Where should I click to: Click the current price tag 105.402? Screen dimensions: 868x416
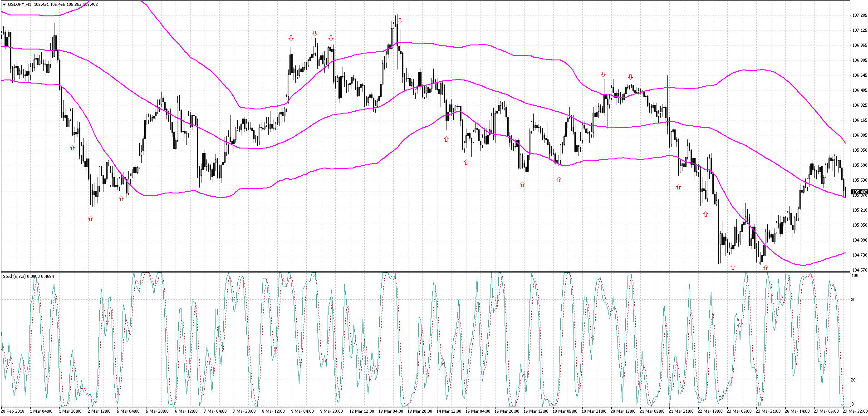coord(859,192)
